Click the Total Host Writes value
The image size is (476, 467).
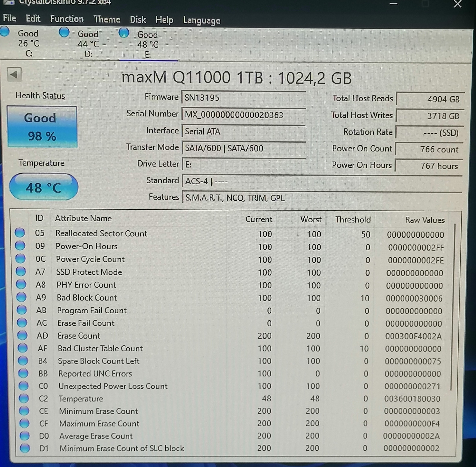430,116
